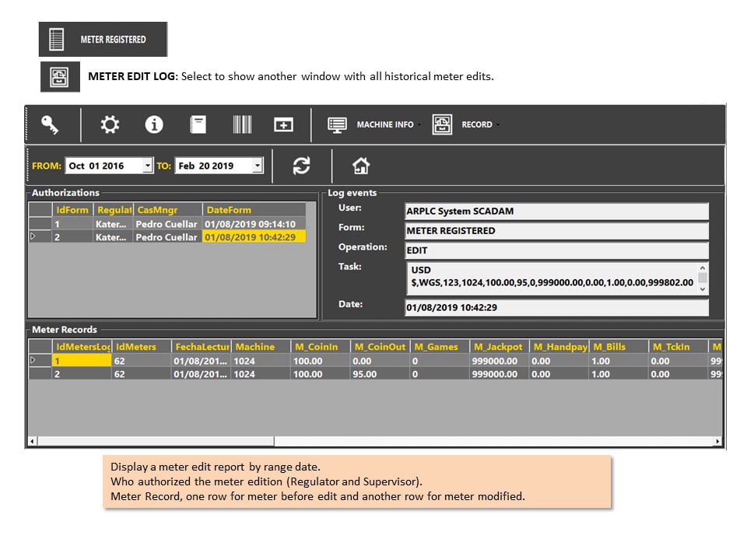The width and height of the screenshot is (747, 560).
Task: Click the IdMetersLog column header
Action: pos(82,347)
